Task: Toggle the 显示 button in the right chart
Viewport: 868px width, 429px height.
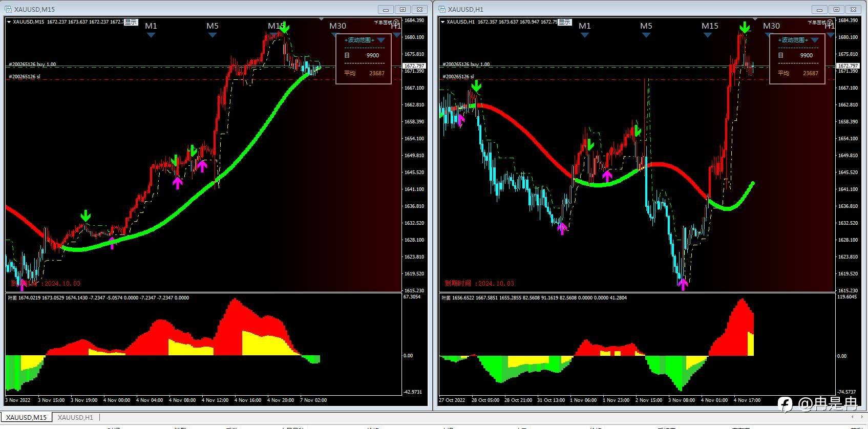Action: coord(564,22)
